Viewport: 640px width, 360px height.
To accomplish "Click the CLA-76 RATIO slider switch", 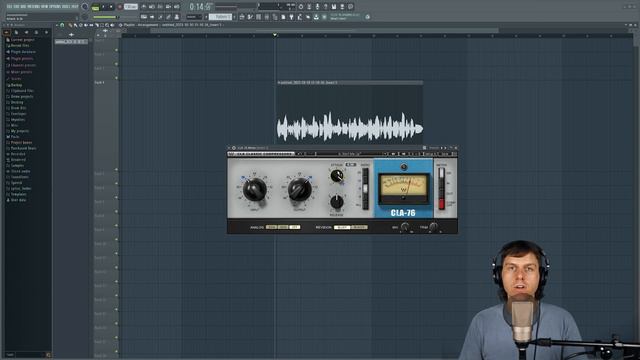I will (365, 189).
